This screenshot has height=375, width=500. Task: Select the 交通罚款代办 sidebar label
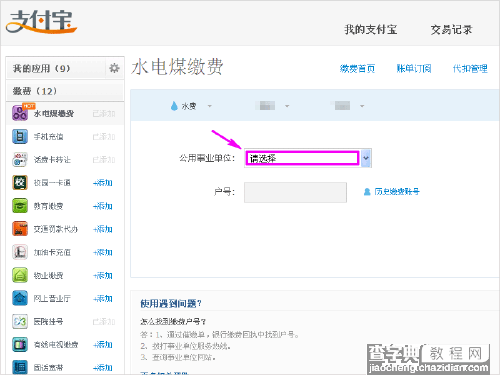pos(56,229)
